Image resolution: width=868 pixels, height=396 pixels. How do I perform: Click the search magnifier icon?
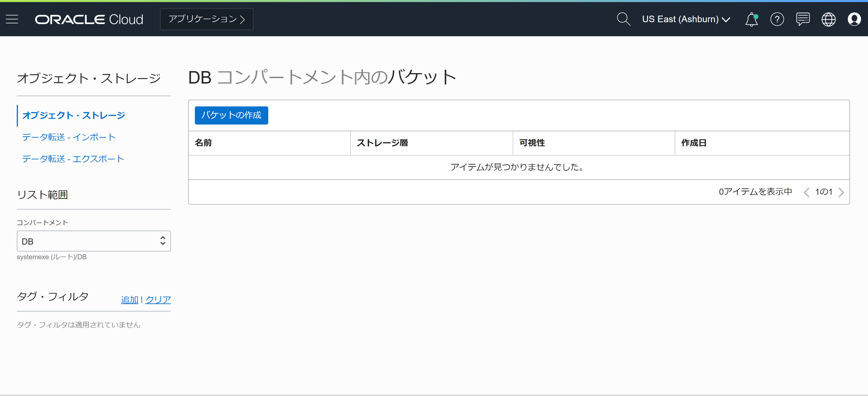pyautogui.click(x=623, y=19)
